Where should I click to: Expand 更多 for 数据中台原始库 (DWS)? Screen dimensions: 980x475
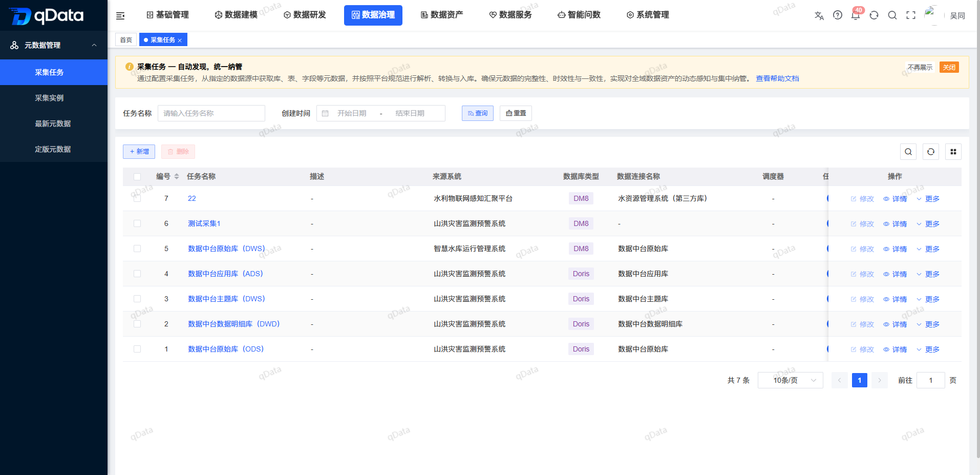point(928,249)
